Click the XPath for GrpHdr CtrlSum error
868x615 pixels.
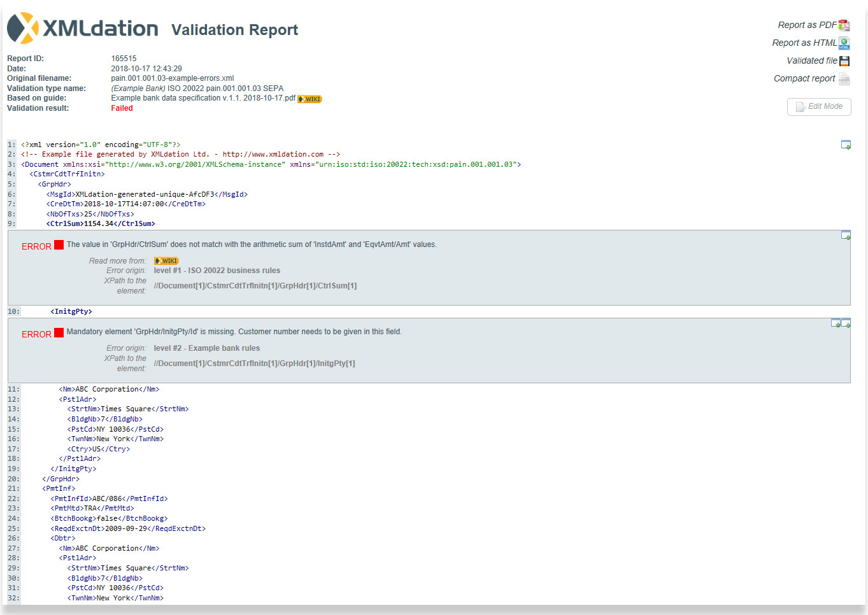pos(255,285)
